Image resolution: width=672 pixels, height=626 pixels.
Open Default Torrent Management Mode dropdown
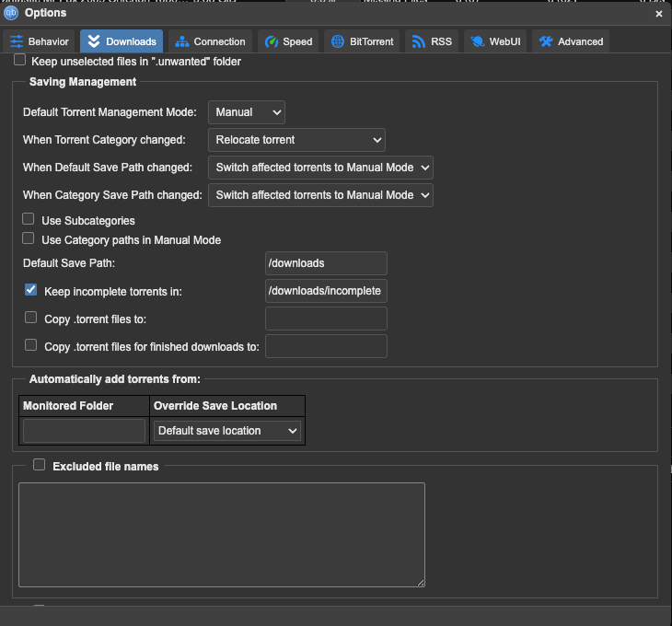[247, 112]
